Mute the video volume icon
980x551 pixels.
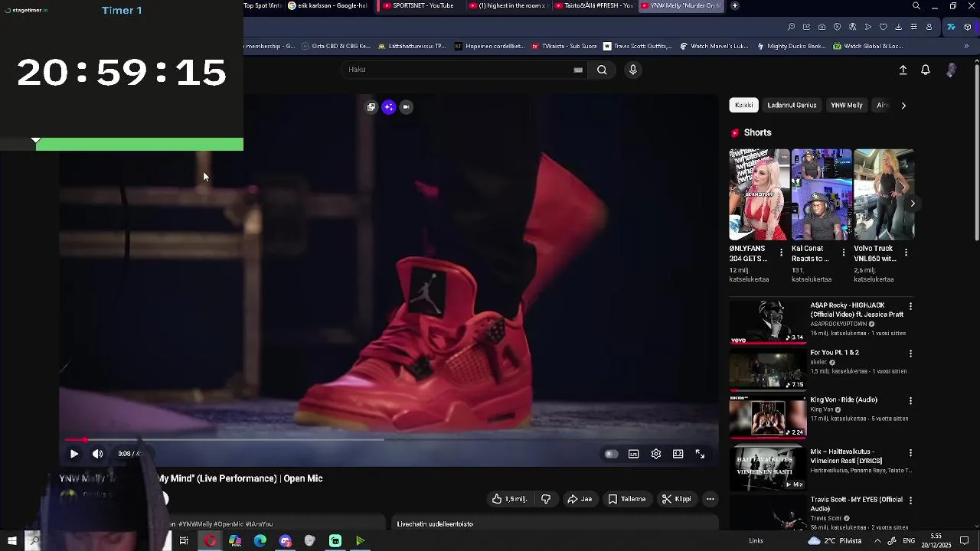tap(98, 454)
